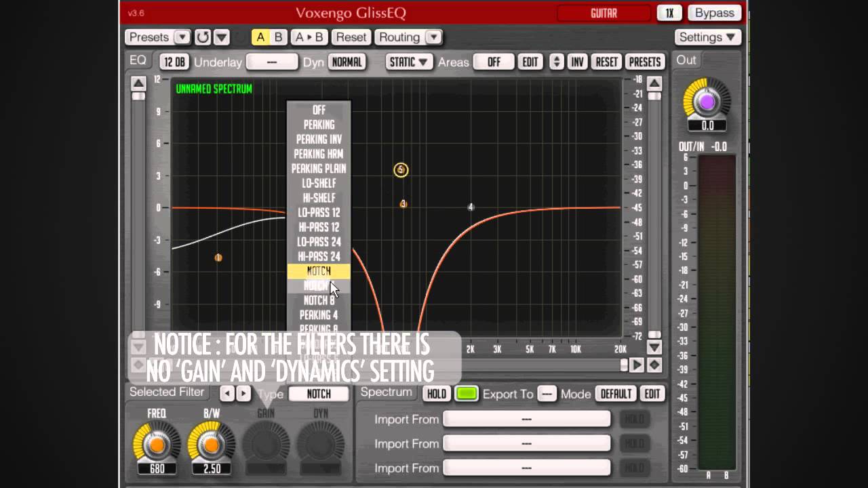Click left vertical scroll up arrow
The image size is (868, 488).
tap(138, 83)
